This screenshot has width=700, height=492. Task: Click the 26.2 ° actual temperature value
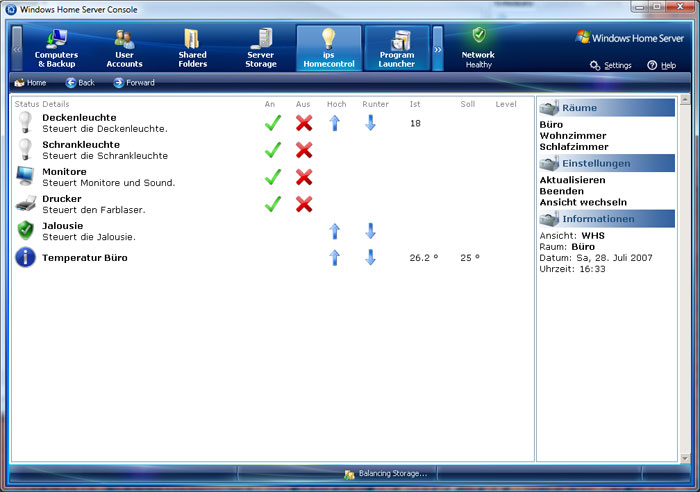424,258
